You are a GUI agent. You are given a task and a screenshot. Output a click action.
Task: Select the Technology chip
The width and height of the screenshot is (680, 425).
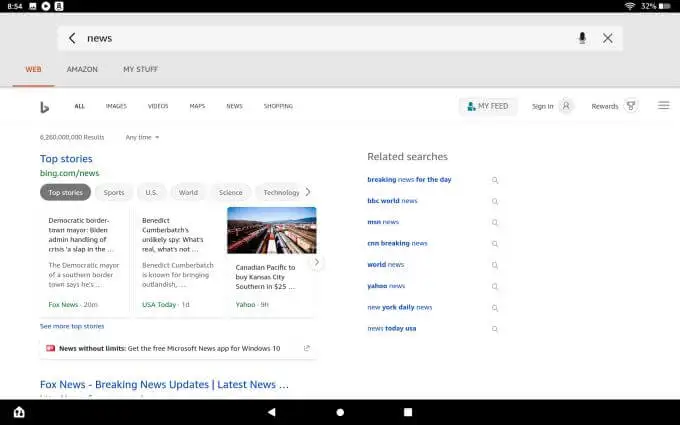tap(279, 192)
